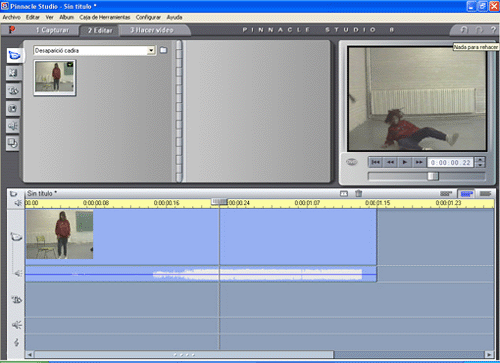This screenshot has width=500, height=363.
Task: Expand the Desaparició cadira dropdown
Action: pos(151,50)
